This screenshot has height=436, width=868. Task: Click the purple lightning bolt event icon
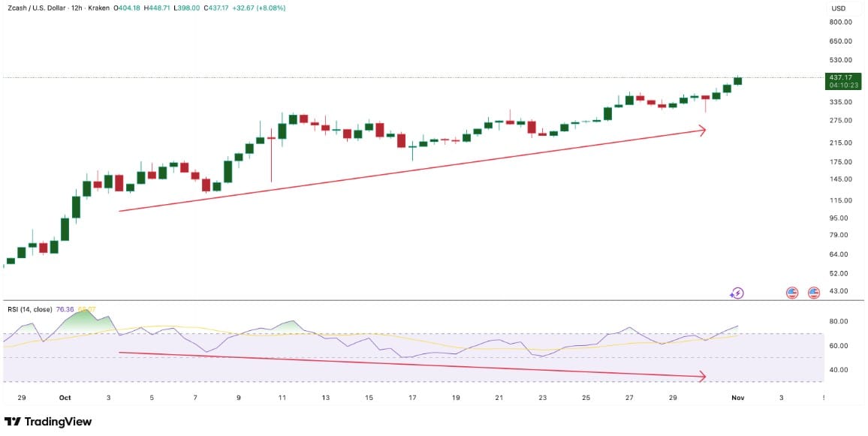click(x=737, y=293)
